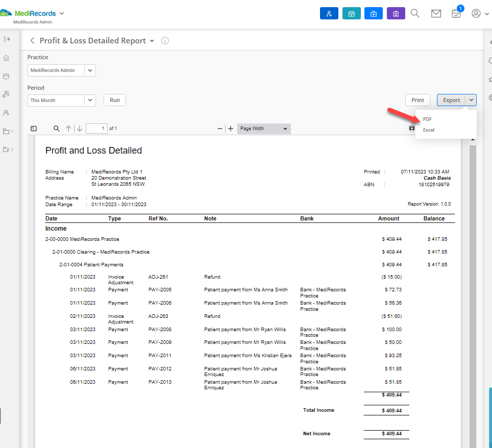Expand the account menu chevron
Image resolution: width=492 pixels, height=448 pixels.
487,14
